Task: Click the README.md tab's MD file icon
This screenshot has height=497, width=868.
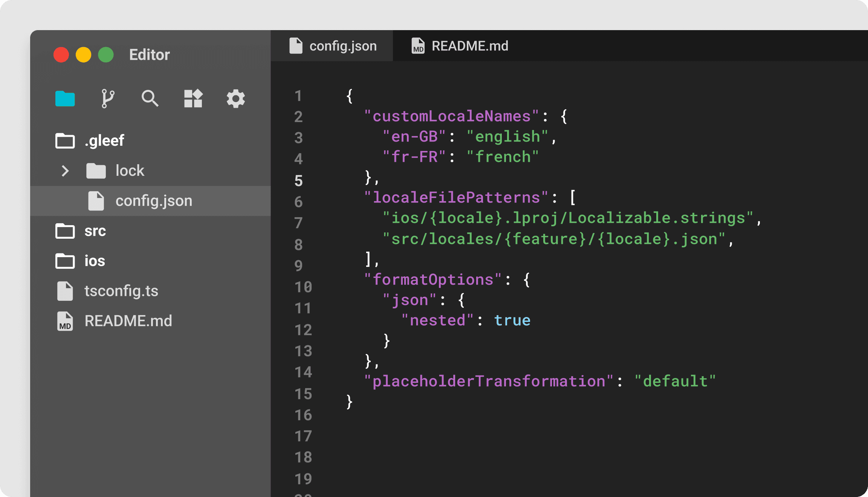Action: click(x=418, y=46)
